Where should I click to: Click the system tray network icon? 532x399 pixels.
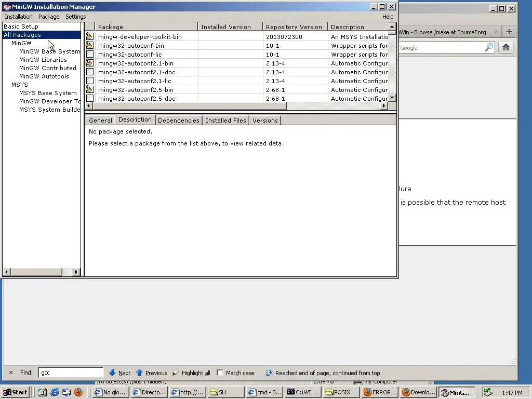coord(487,392)
